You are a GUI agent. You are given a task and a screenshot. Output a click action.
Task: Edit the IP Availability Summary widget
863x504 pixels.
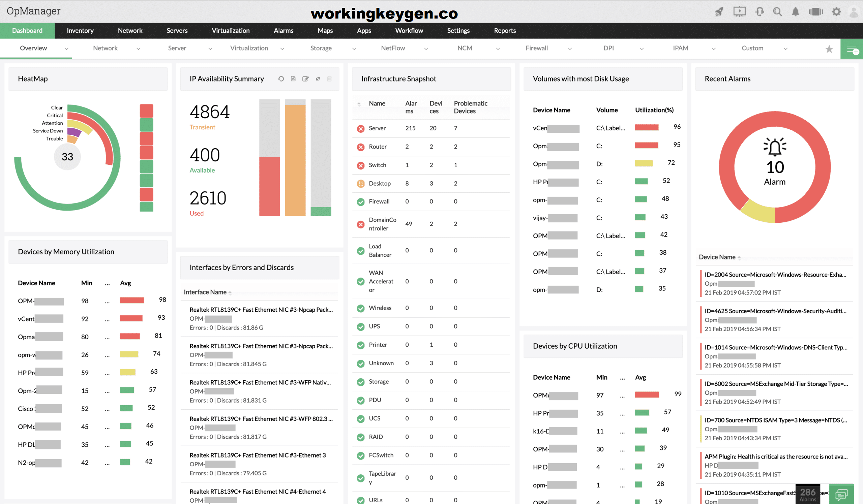pyautogui.click(x=305, y=79)
